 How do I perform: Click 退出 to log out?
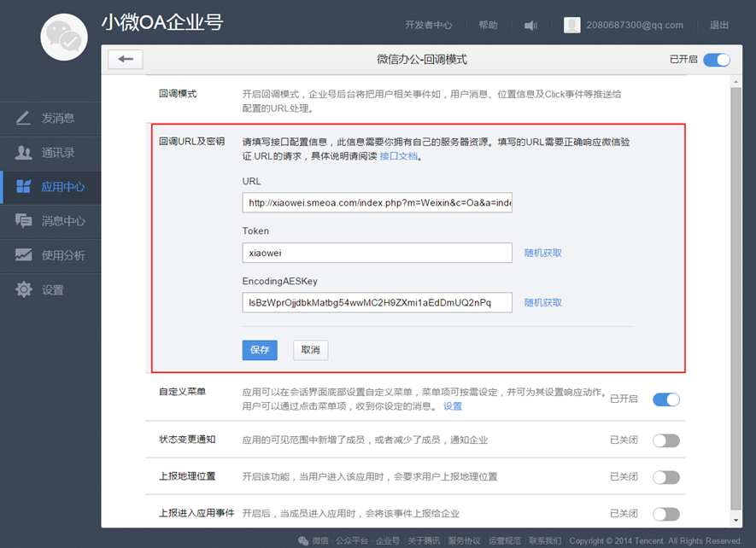coord(719,25)
